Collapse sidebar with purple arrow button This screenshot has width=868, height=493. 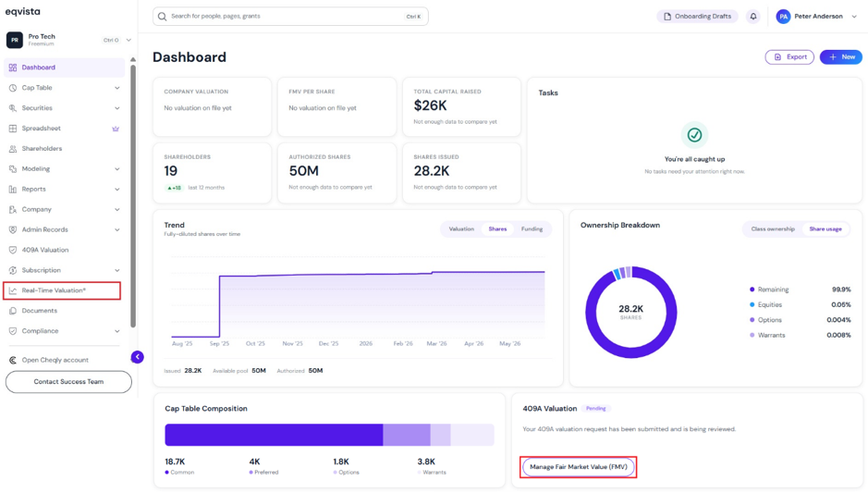tap(138, 357)
